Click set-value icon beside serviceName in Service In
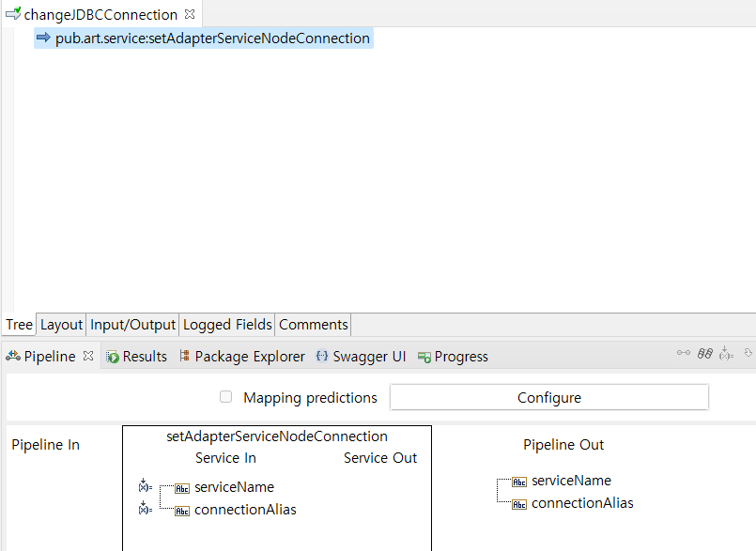Screen dimensions: 756x551 [145, 486]
